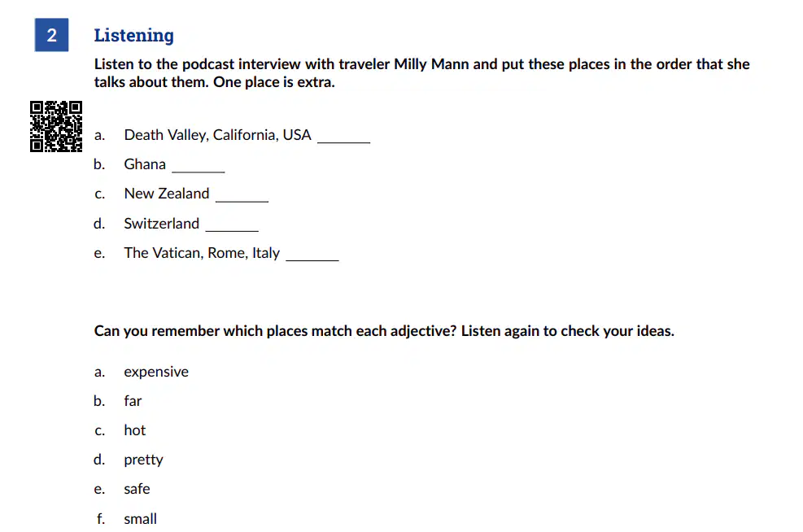803x532 pixels.
Task: Click the blank line after New Zealand
Action: tap(242, 197)
